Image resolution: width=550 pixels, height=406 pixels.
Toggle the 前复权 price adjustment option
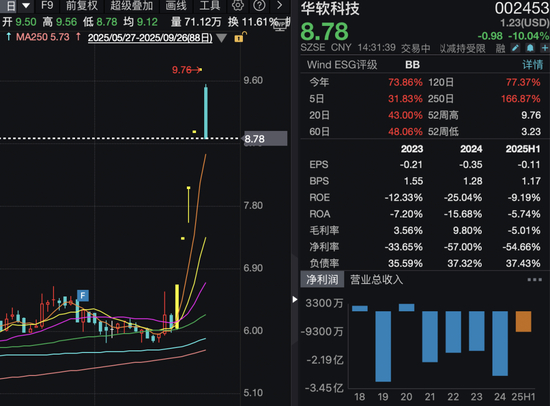coord(82,6)
